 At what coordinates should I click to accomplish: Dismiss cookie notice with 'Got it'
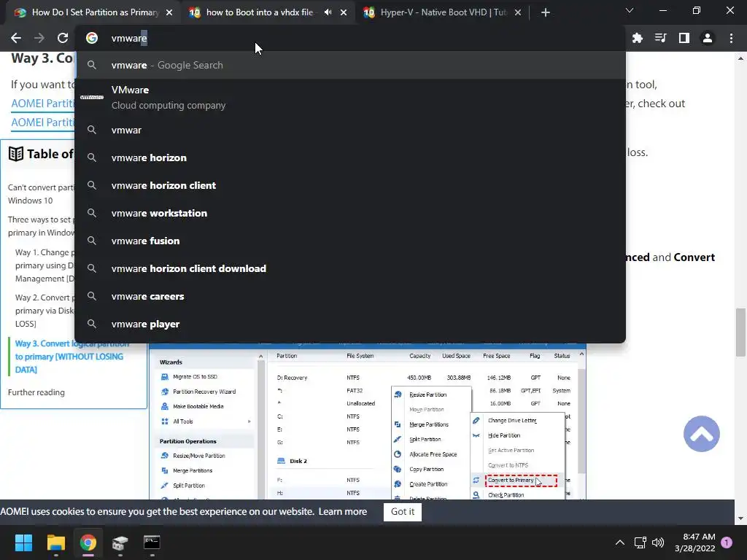point(403,511)
